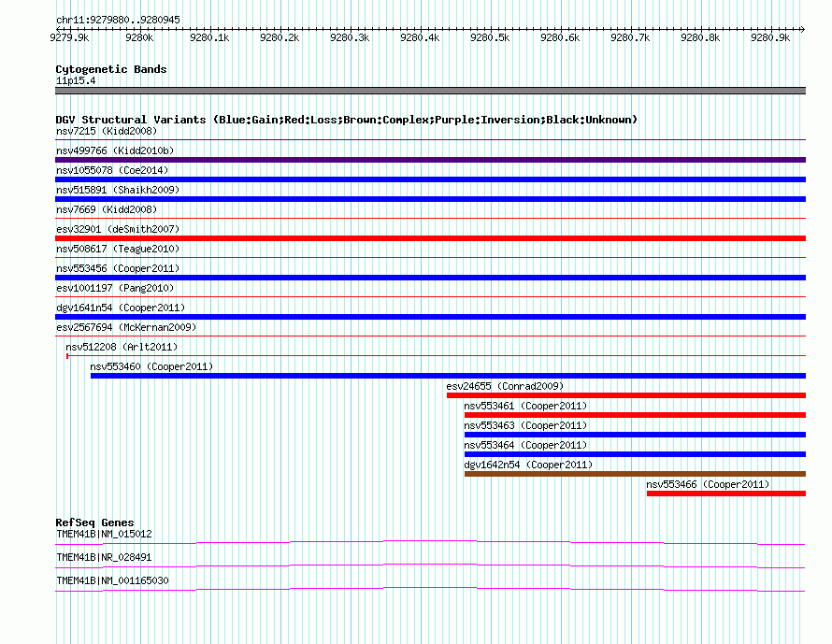Click the 9280.3k ruler tick label
This screenshot has width=832, height=644.
pyautogui.click(x=350, y=37)
